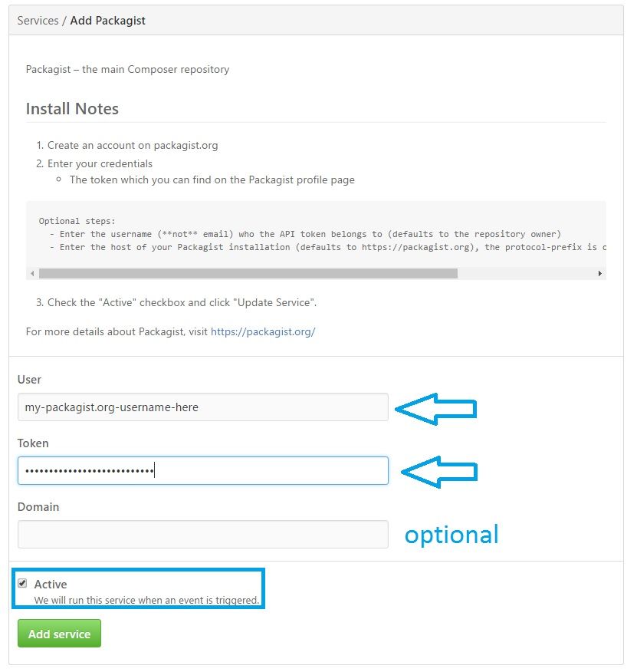Click the bold "Active" checkbox label

pyautogui.click(x=51, y=585)
